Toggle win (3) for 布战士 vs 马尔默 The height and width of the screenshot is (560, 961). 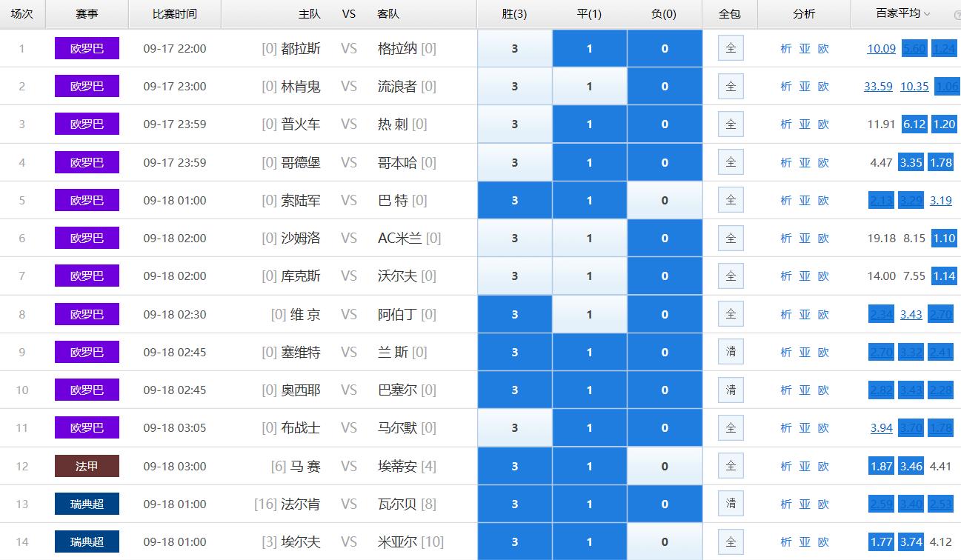[515, 427]
